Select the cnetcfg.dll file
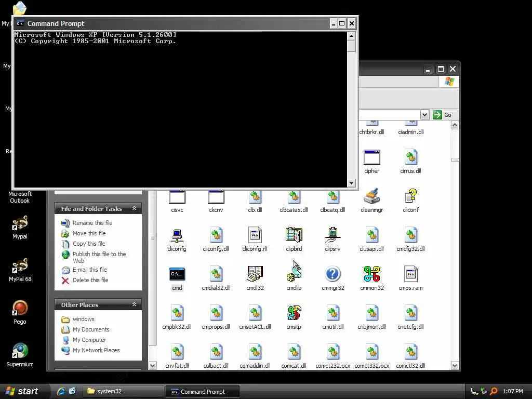 [410, 317]
